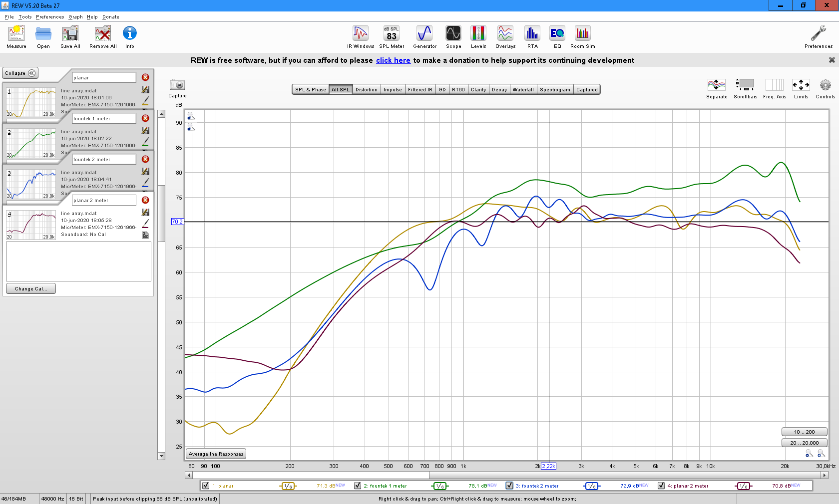The image size is (839, 504).
Task: Remove the planar measurement with red X
Action: (145, 77)
